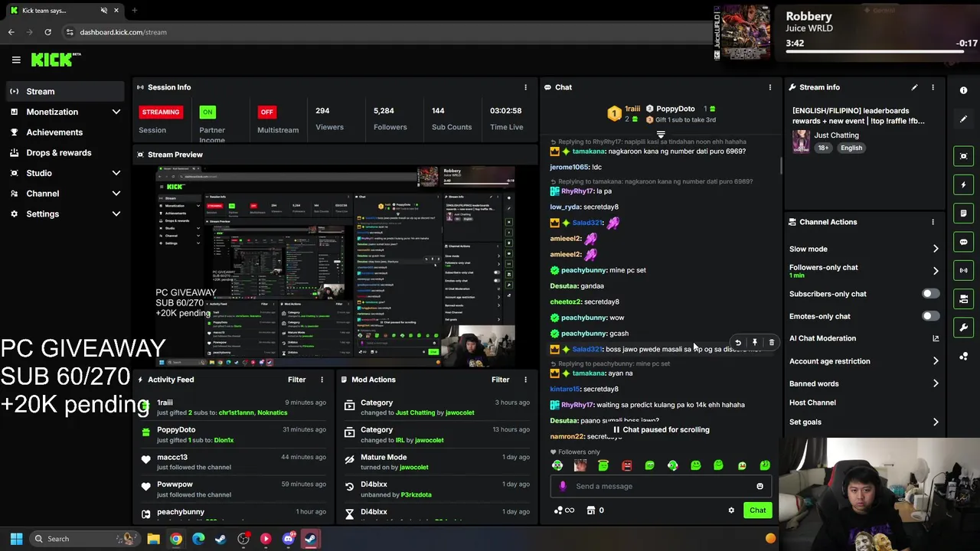Expand Followers-only chat options
Image resolution: width=980 pixels, height=551 pixels.
point(936,271)
